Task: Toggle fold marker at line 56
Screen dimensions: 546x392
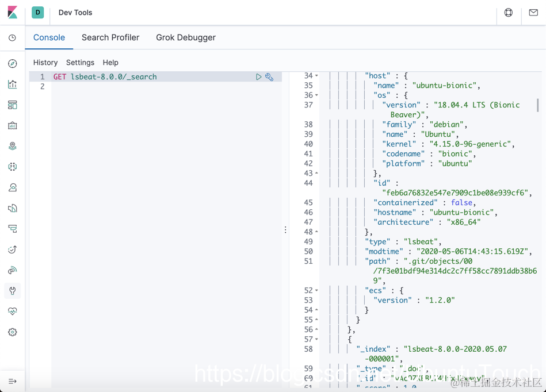Action: pos(316,329)
